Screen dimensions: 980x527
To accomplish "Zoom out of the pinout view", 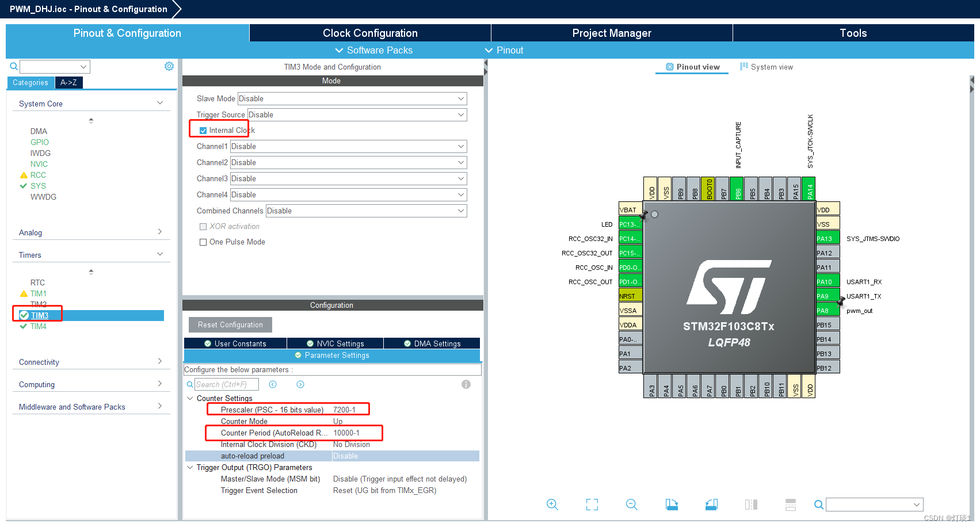I will click(632, 505).
